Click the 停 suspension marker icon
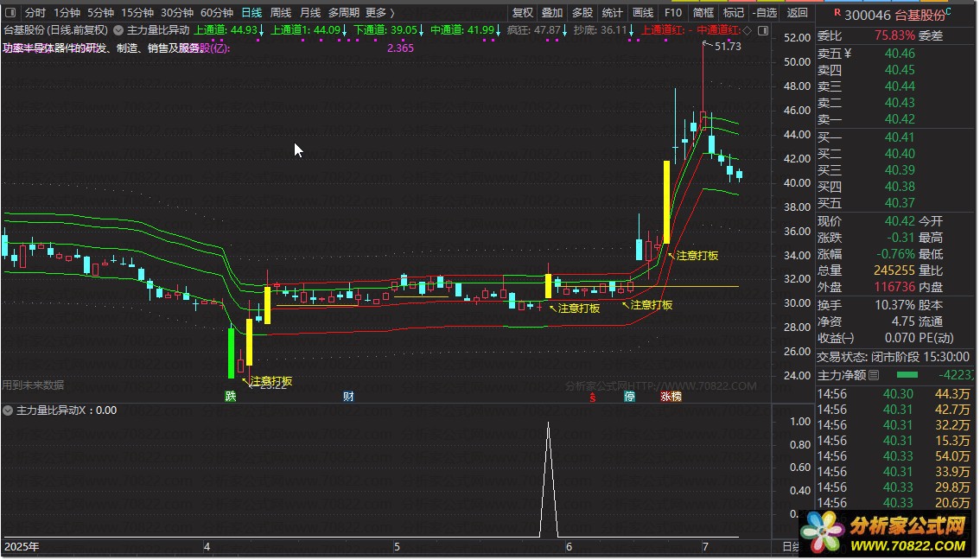The image size is (980, 560). [629, 397]
